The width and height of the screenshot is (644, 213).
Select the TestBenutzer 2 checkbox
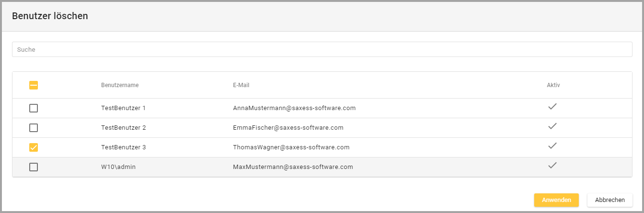click(34, 128)
